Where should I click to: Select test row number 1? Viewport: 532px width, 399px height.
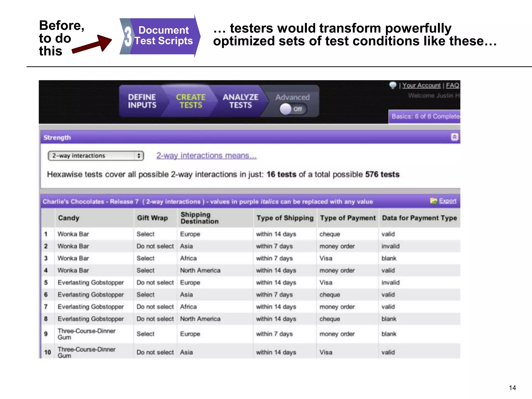tap(46, 234)
